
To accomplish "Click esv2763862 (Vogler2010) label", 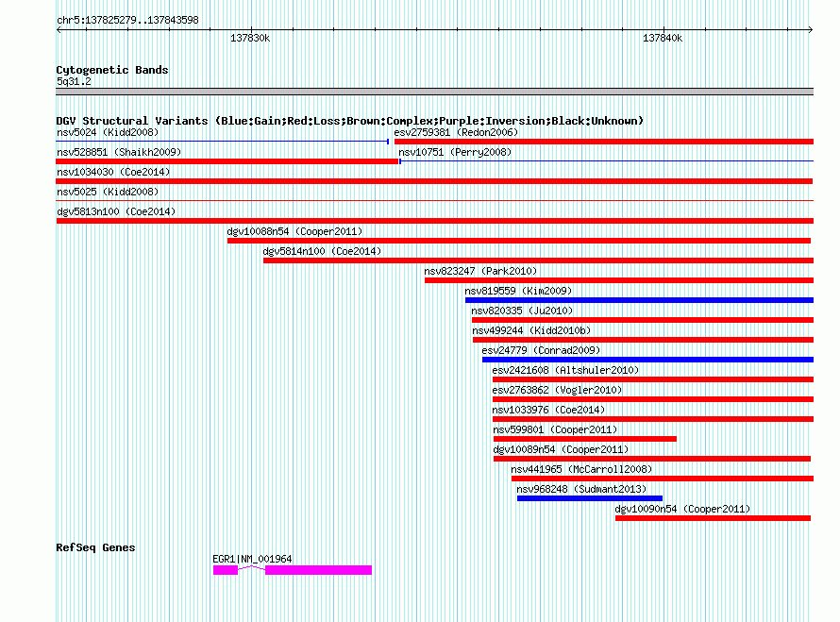I will (x=557, y=390).
